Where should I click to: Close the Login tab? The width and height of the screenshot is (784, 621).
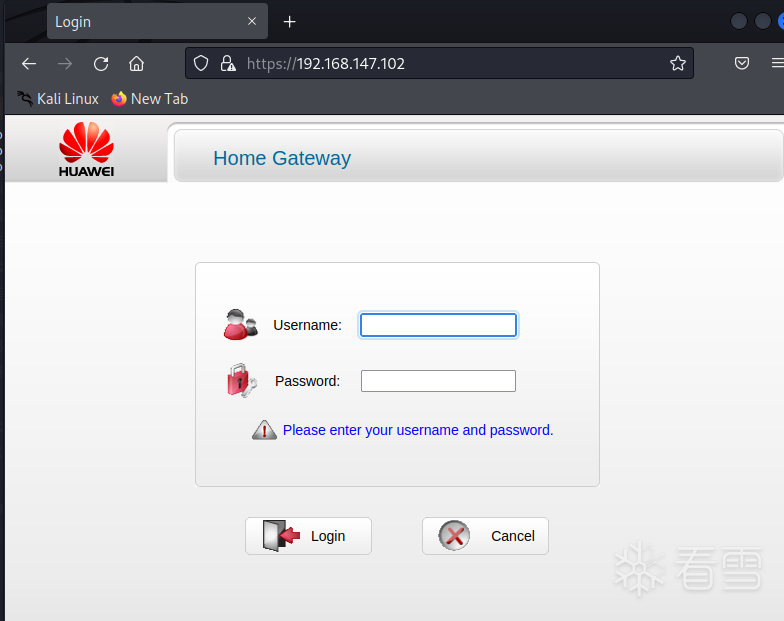[252, 21]
